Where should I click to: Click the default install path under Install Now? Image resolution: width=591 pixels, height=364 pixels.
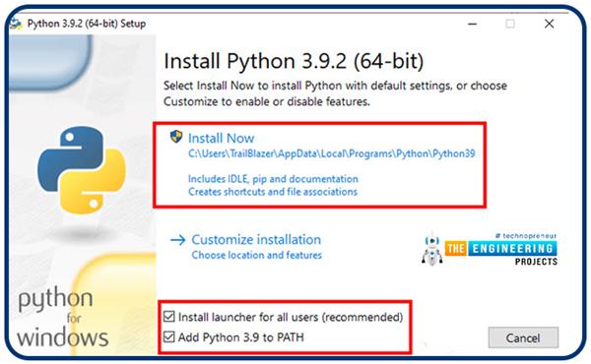pyautogui.click(x=332, y=153)
